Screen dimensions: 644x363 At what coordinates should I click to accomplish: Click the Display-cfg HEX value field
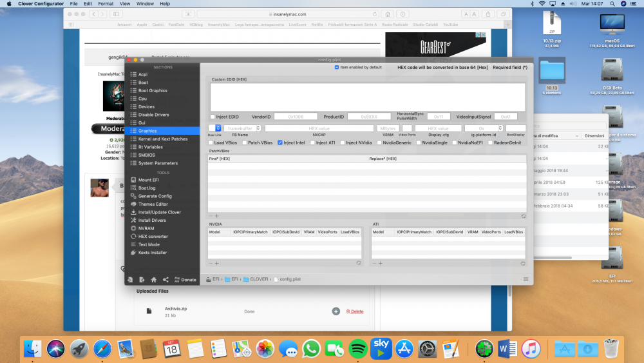point(438,128)
